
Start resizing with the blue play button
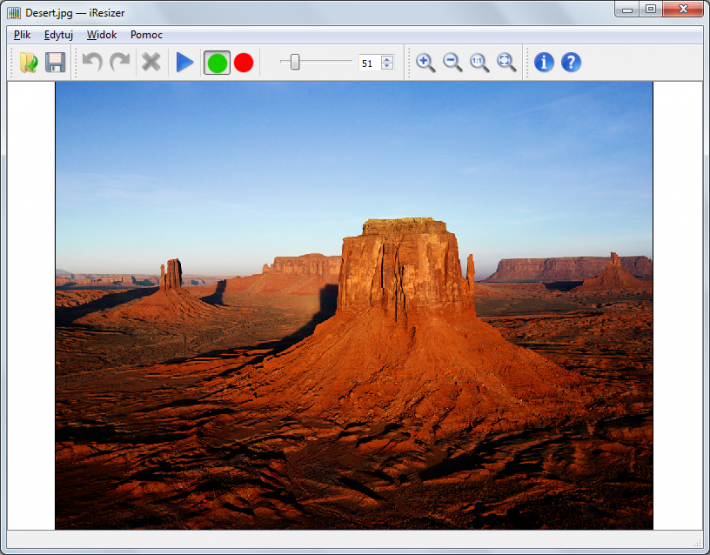pyautogui.click(x=184, y=62)
